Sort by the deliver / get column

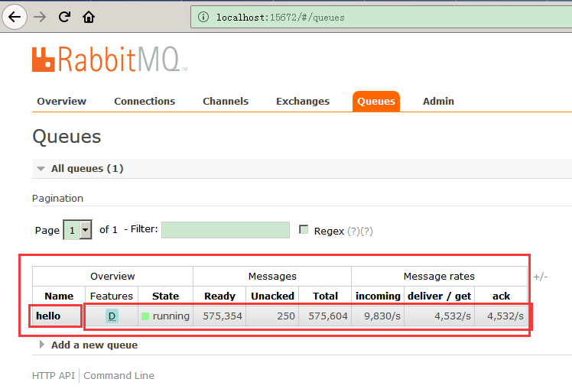439,296
